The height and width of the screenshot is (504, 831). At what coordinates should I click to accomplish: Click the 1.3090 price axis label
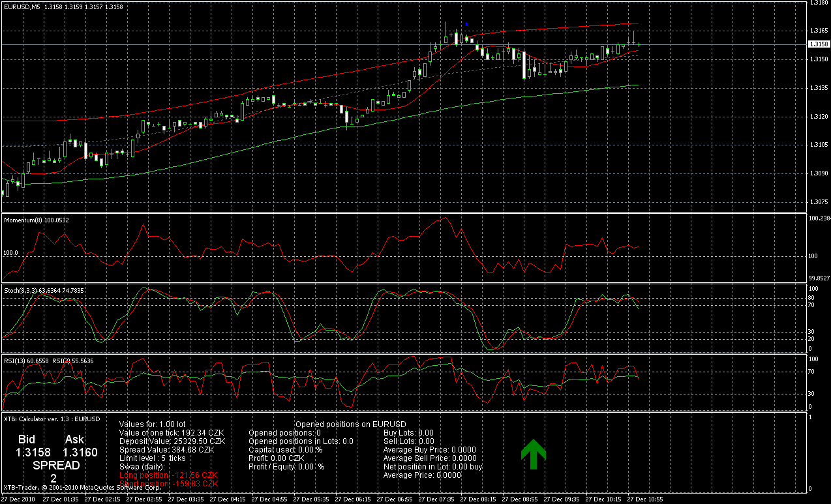click(819, 173)
